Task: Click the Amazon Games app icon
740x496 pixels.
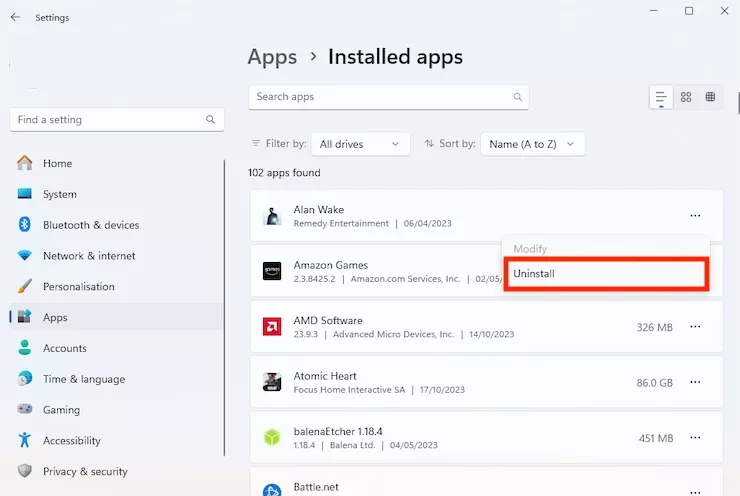Action: [272, 271]
